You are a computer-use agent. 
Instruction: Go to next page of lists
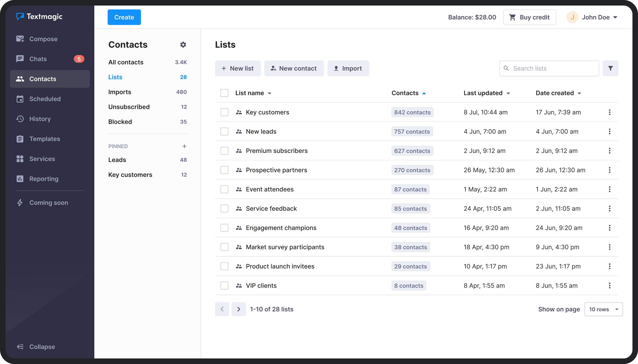point(239,309)
